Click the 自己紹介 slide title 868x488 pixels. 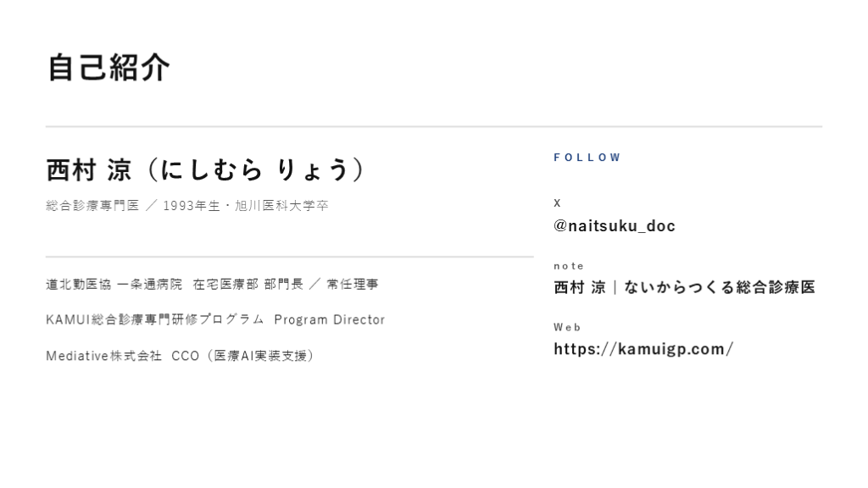[x=108, y=68]
